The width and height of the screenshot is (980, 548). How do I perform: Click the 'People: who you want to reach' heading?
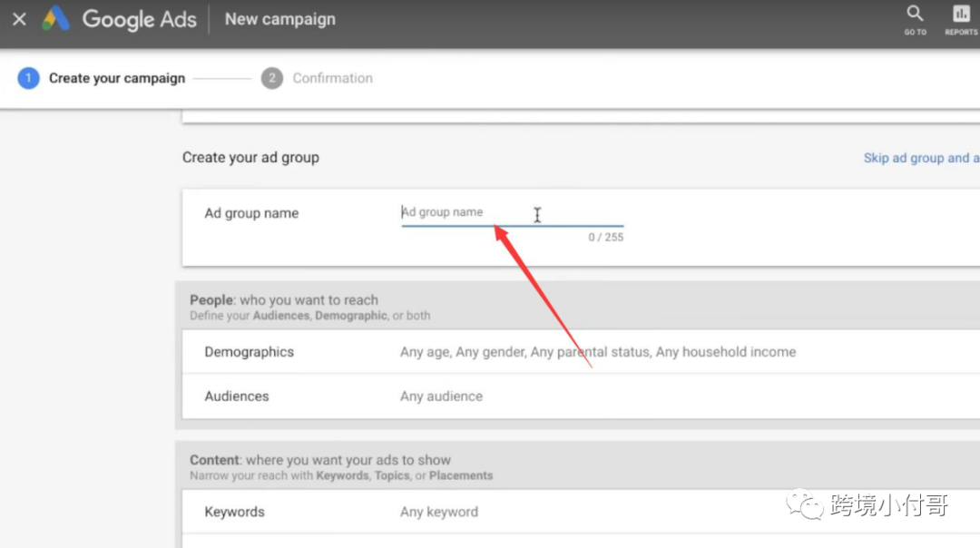284,300
